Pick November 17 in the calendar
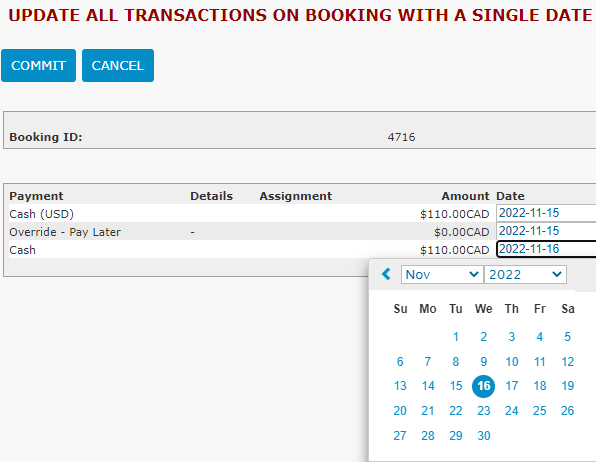Screen dimensions: 596x462 pos(512,386)
